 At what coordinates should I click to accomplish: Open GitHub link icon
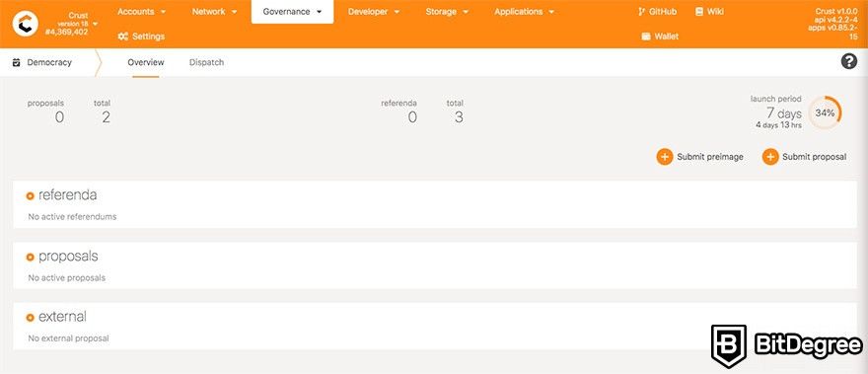[641, 12]
